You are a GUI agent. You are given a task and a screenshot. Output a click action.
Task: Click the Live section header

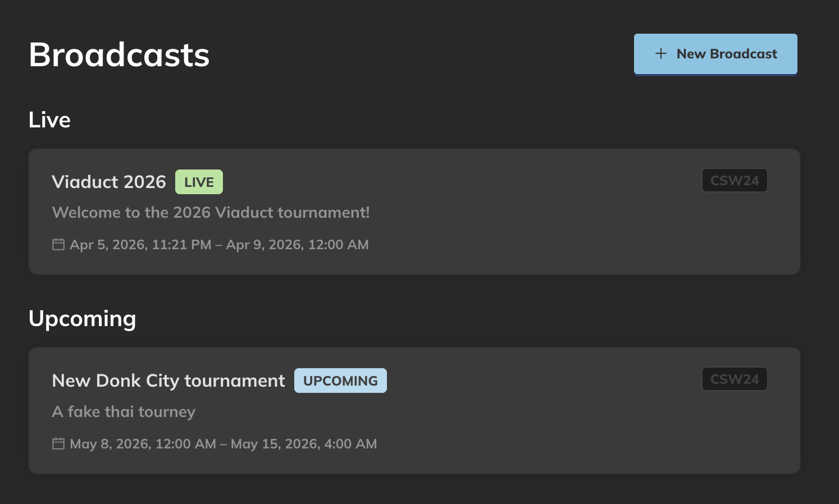(x=49, y=120)
